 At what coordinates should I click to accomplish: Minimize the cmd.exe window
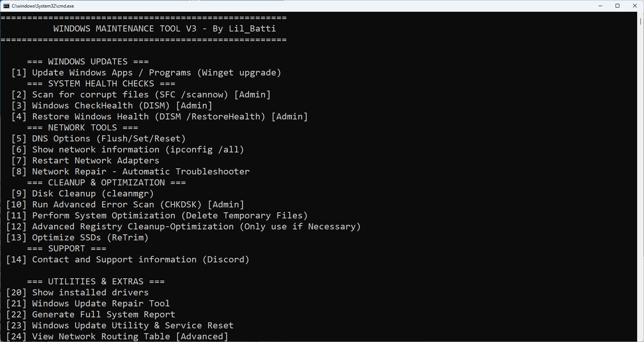coord(600,6)
